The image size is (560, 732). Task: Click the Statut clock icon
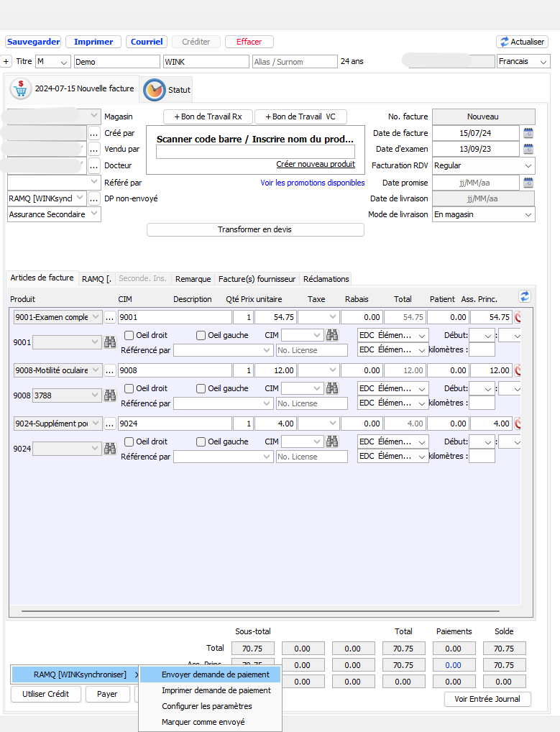point(154,90)
